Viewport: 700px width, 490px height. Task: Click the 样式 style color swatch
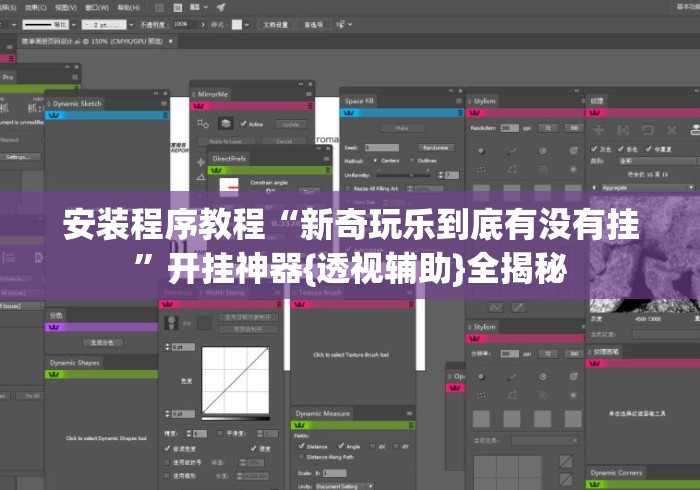237,25
